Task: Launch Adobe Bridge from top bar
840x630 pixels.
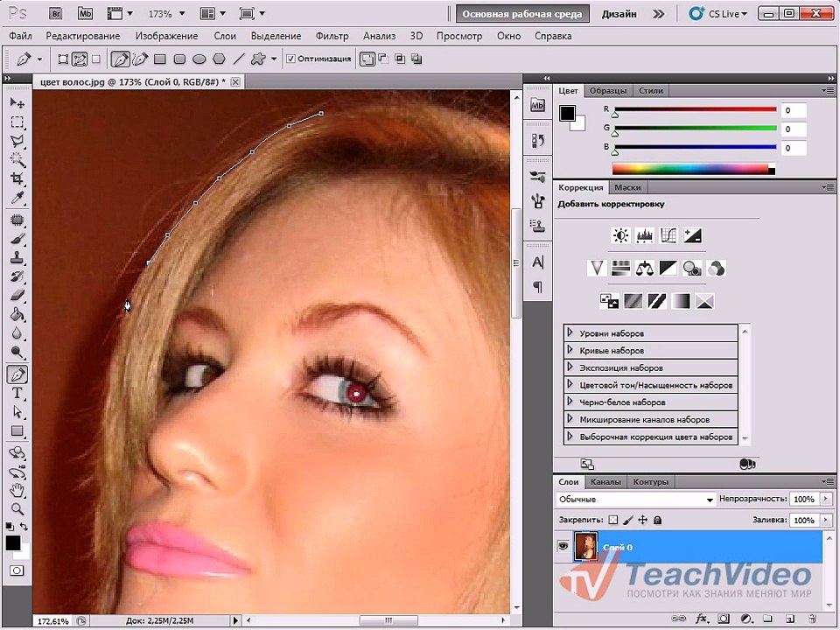Action: [x=55, y=14]
